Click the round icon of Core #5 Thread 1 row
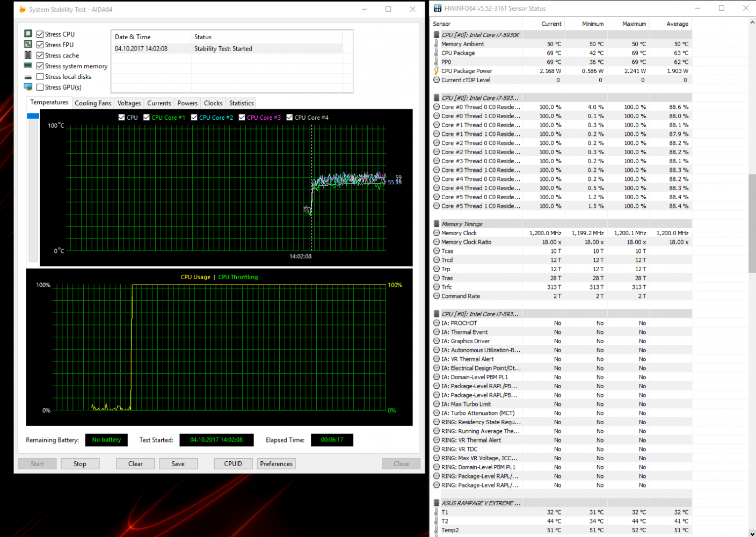Screen dimensions: 756x537 (x=436, y=206)
